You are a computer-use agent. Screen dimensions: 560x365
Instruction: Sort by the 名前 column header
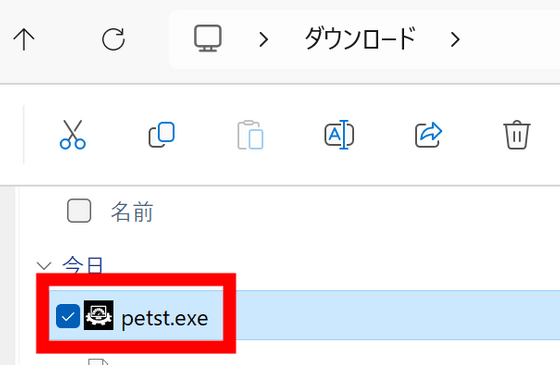pyautogui.click(x=132, y=211)
